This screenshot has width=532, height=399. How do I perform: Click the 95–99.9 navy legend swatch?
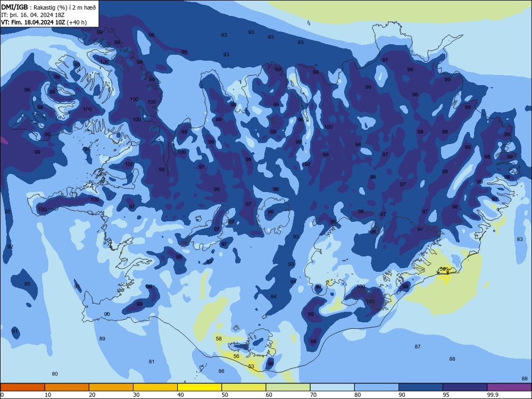[x=465, y=387]
